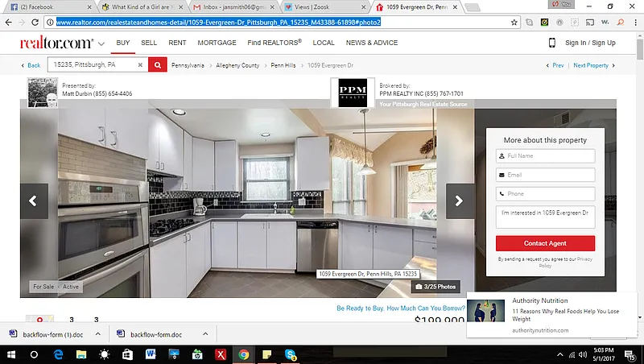Open the Windows Start menu
Image resolution: width=644 pixels, height=364 pixels.
click(x=11, y=354)
